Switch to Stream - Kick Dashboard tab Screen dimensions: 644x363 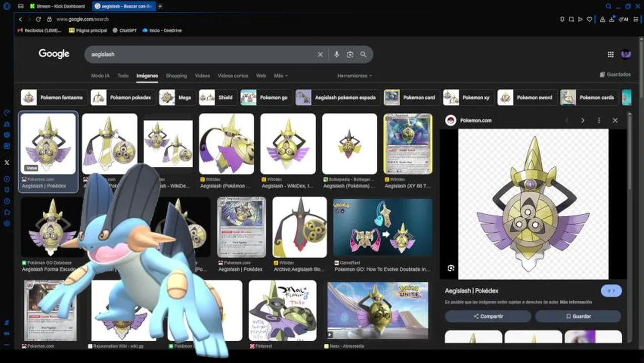pyautogui.click(x=57, y=6)
